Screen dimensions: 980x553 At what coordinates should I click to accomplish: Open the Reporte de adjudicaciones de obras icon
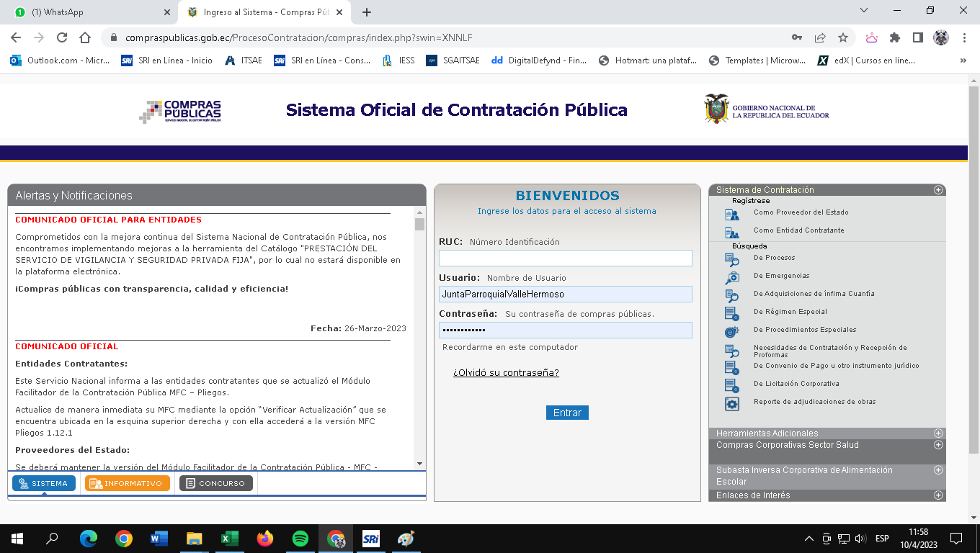click(x=731, y=403)
